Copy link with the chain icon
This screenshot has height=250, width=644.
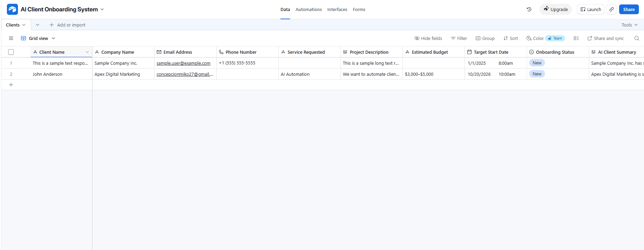pos(612,9)
